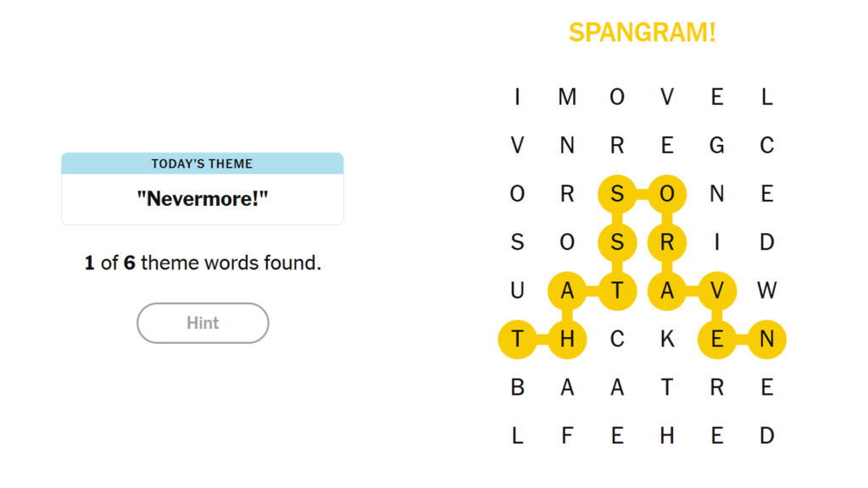Select the letter W on the right edge
868x488 pixels.
pos(766,291)
